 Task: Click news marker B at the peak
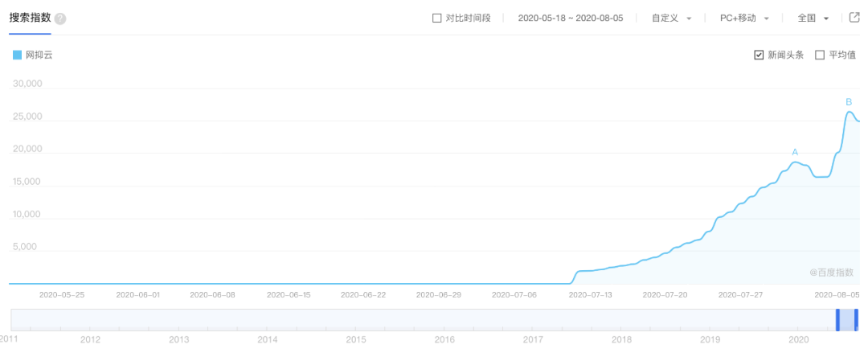(849, 102)
